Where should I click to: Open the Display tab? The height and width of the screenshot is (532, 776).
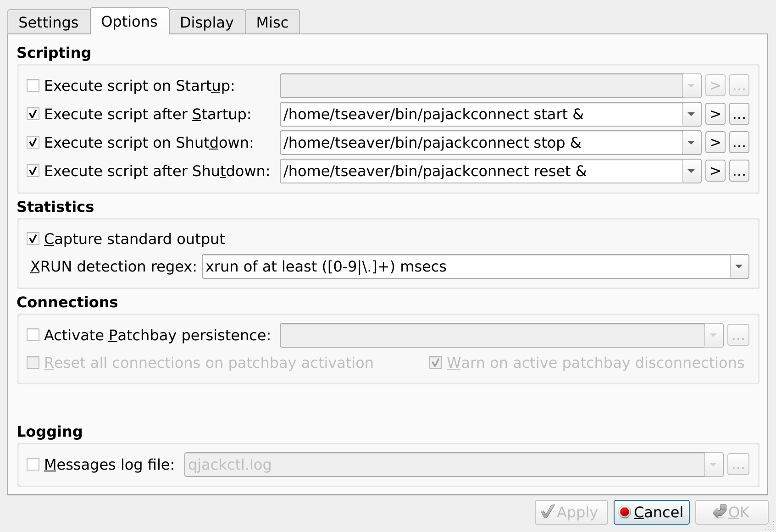coord(207,22)
